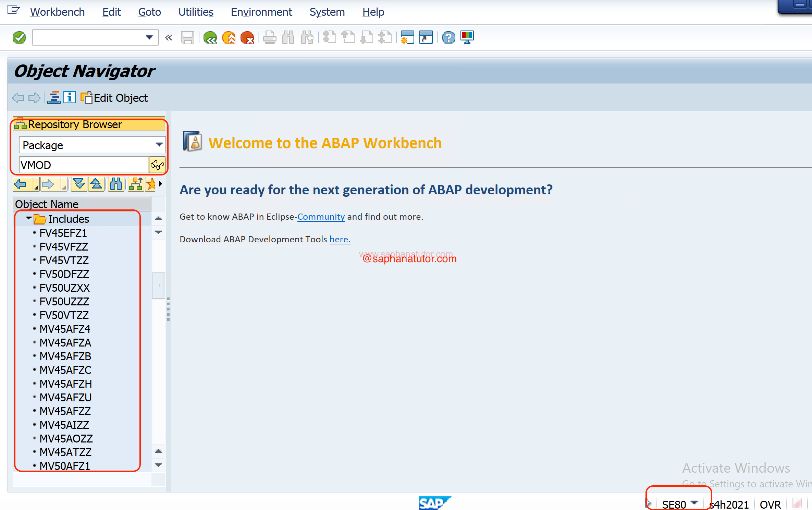Click the Expand All Nodes icon

point(79,184)
